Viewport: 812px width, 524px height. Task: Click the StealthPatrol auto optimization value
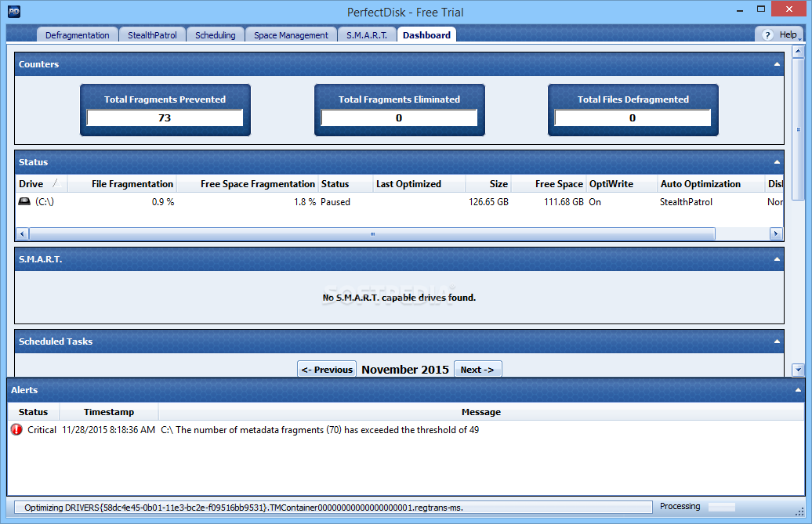(x=686, y=202)
